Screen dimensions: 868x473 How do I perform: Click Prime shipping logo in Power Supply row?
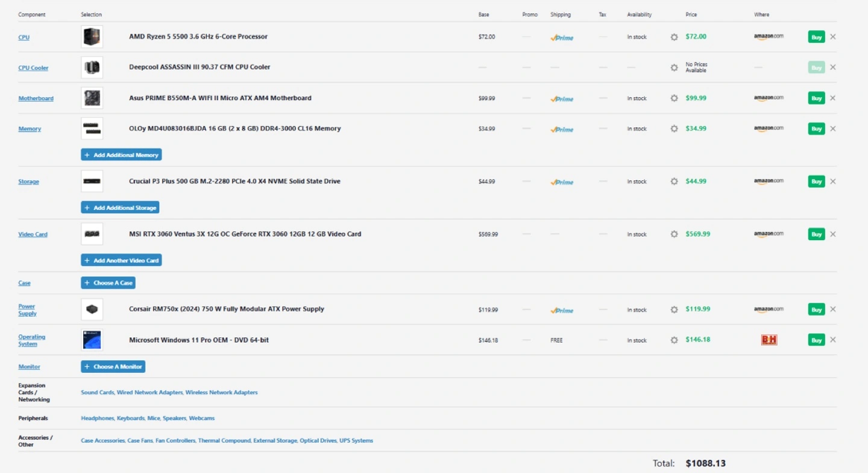pyautogui.click(x=562, y=310)
